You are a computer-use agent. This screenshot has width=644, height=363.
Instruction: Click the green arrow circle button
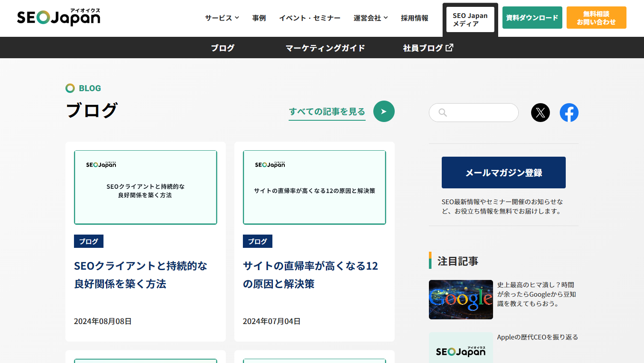click(x=384, y=111)
